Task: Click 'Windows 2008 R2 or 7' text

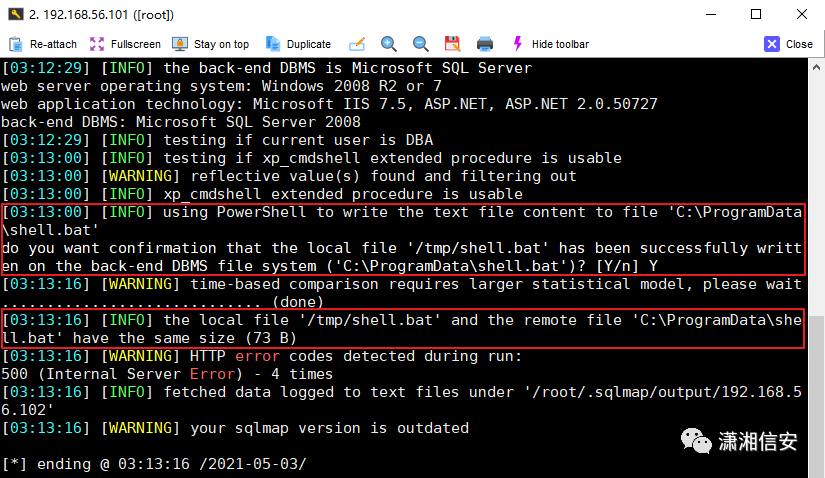Action: coord(352,86)
